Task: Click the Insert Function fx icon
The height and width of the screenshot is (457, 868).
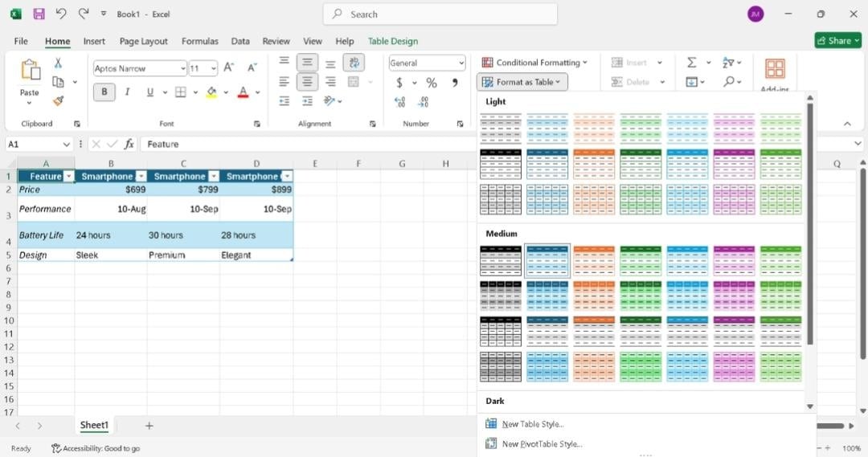Action: click(129, 145)
